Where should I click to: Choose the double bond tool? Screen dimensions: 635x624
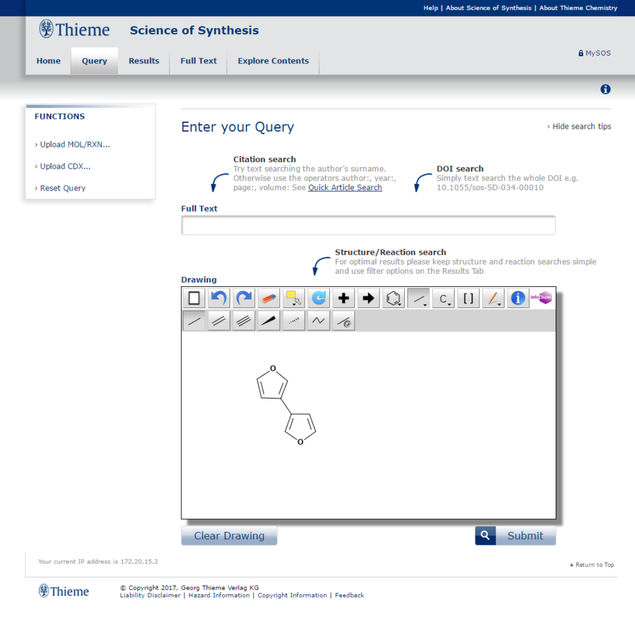[219, 321]
